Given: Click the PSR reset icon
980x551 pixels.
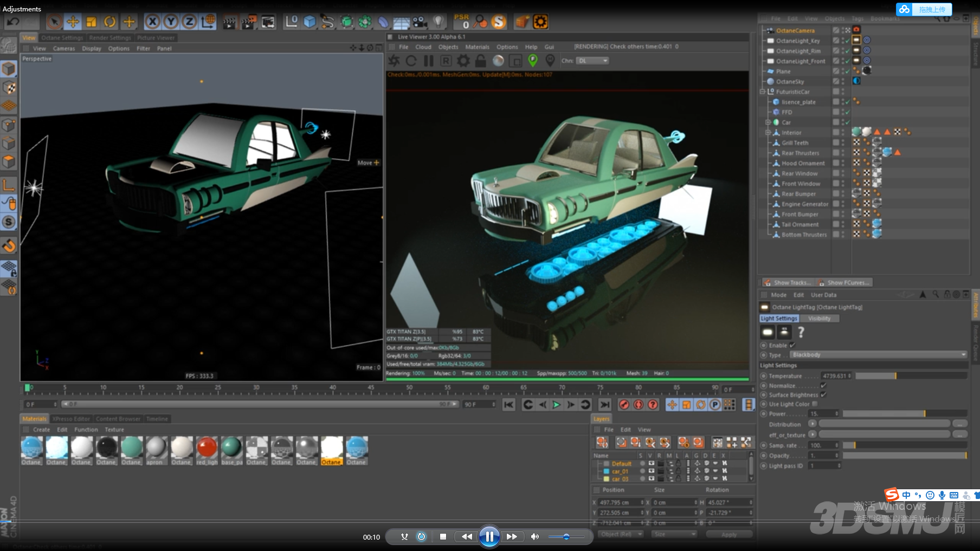Looking at the screenshot, I should click(462, 22).
